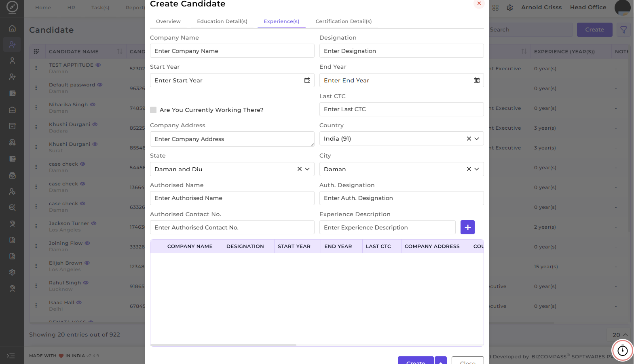View Jackson Turner candidate eye icon

94,223
